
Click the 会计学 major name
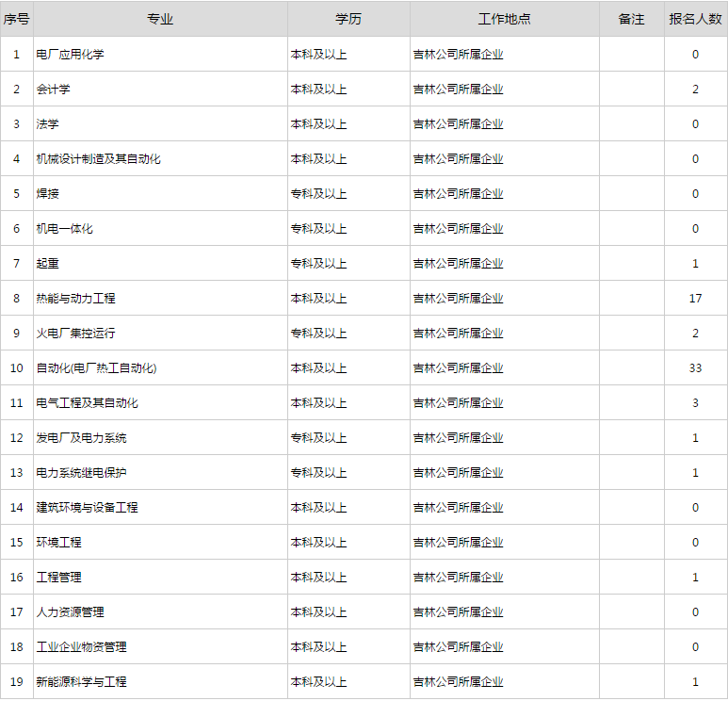coord(53,90)
